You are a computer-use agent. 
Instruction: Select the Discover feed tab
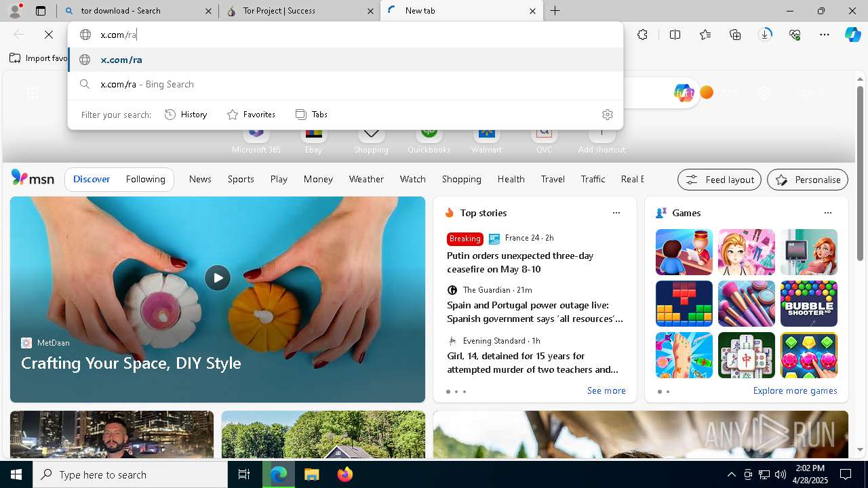pyautogui.click(x=92, y=179)
